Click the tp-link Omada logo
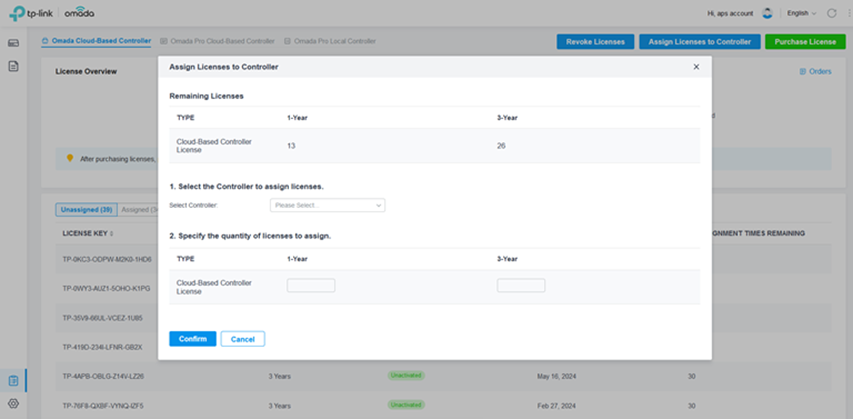Image resolution: width=853 pixels, height=419 pixels. [52, 14]
